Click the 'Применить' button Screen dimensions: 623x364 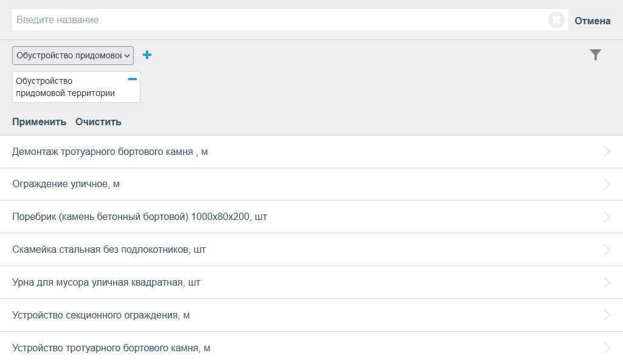point(39,122)
